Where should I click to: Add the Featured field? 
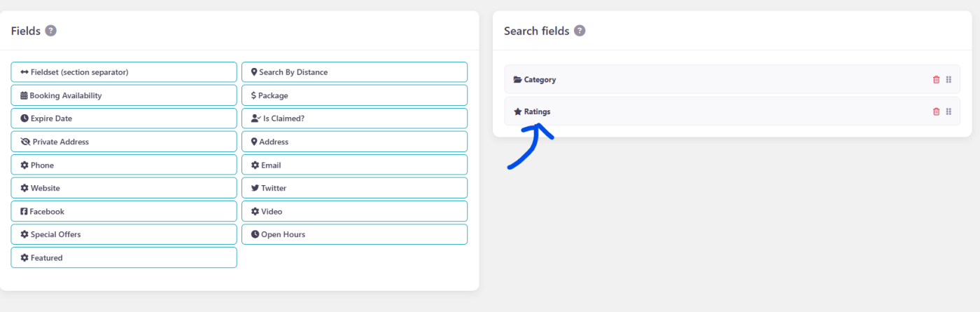124,258
